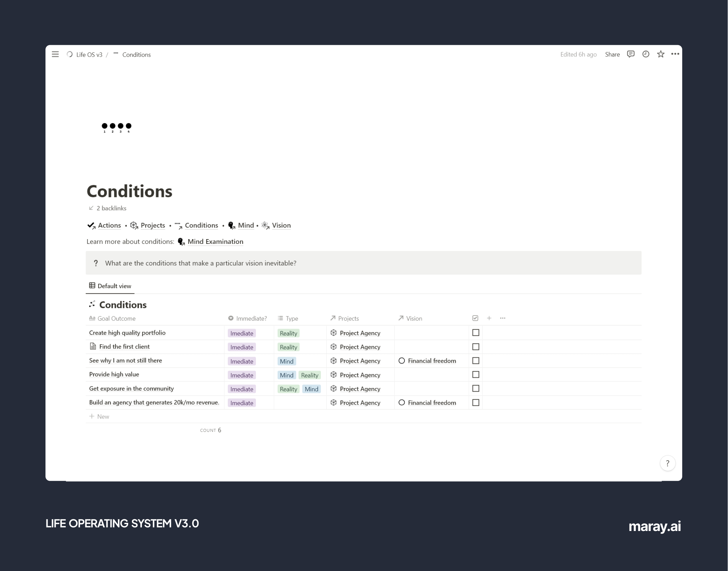Click the page icon beside Find the first client
Screen dimensions: 728x571
pos(93,346)
